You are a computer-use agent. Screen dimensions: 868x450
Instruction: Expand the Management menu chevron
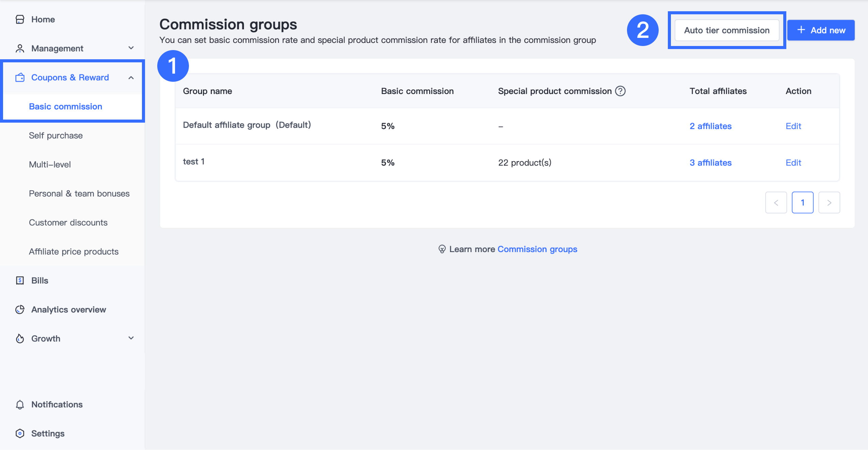pyautogui.click(x=131, y=48)
